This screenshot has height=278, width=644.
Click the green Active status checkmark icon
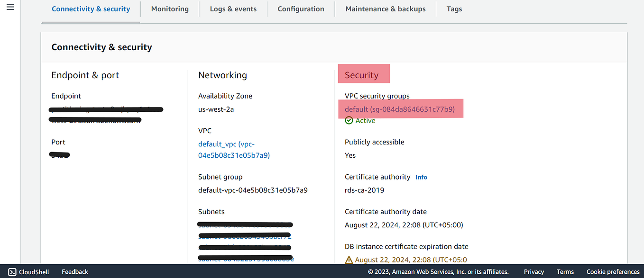349,120
